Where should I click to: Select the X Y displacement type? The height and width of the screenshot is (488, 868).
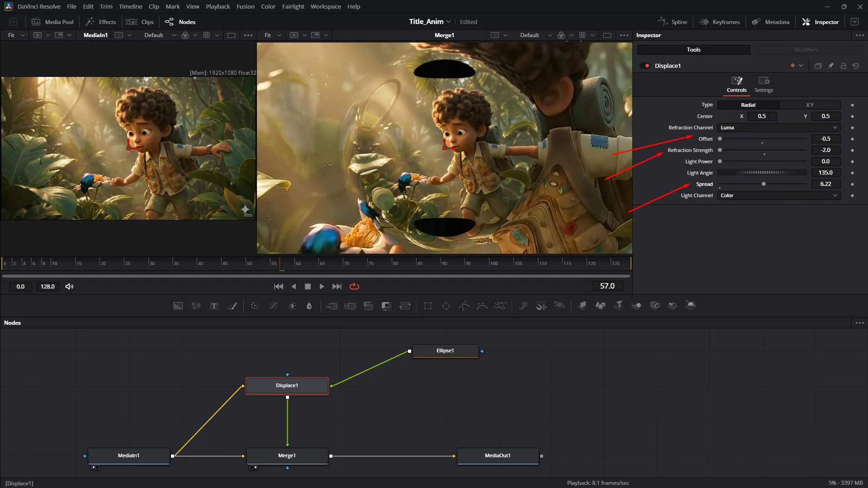[810, 105]
